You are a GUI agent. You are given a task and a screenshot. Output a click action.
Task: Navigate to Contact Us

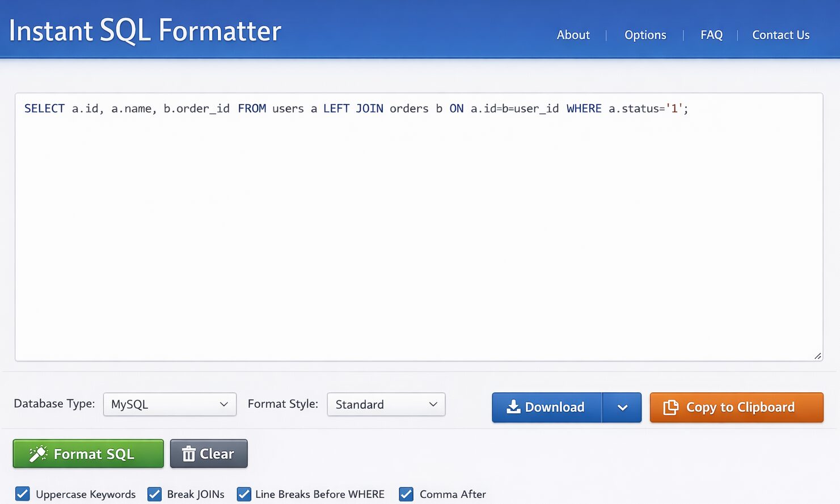point(780,35)
